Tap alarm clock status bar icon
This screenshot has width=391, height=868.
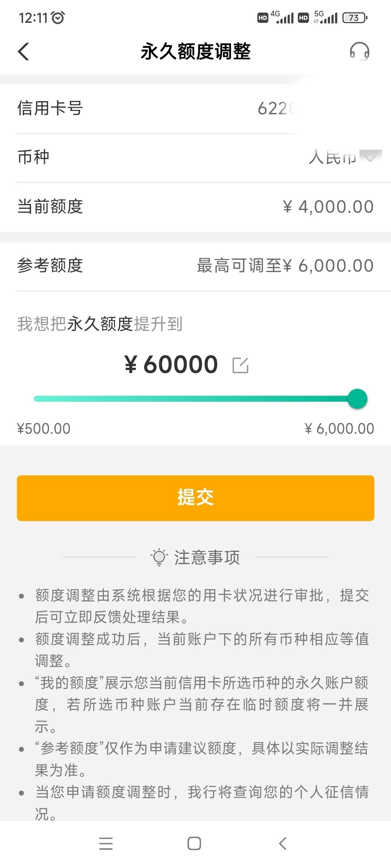pyautogui.click(x=58, y=17)
